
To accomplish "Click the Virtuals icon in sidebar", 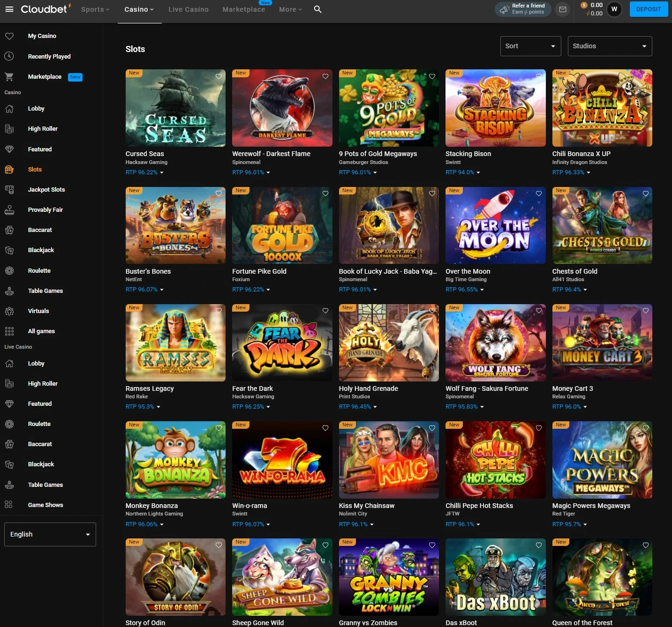I will point(9,311).
